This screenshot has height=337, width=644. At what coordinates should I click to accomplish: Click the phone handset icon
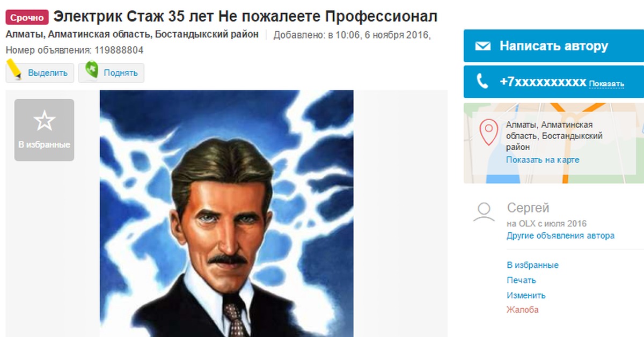(x=483, y=82)
